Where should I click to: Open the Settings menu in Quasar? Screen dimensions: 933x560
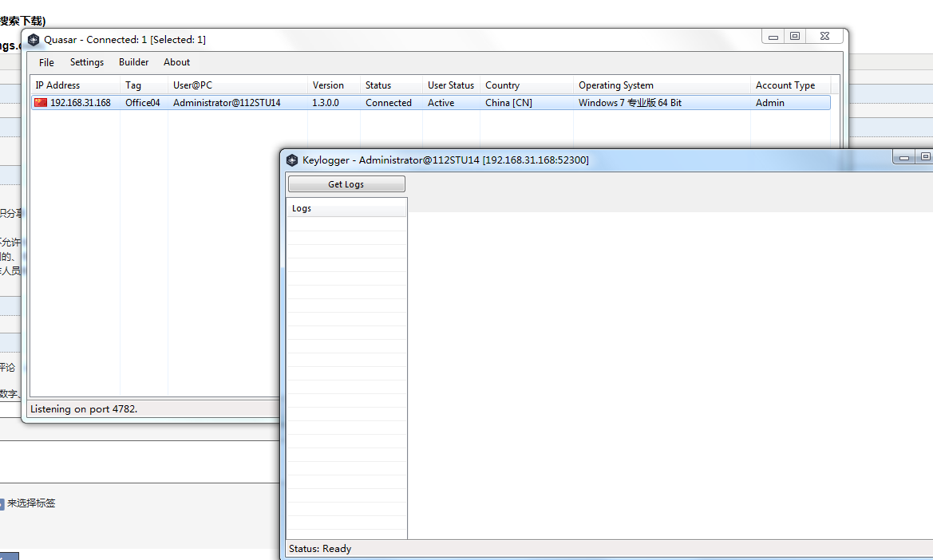pos(87,62)
